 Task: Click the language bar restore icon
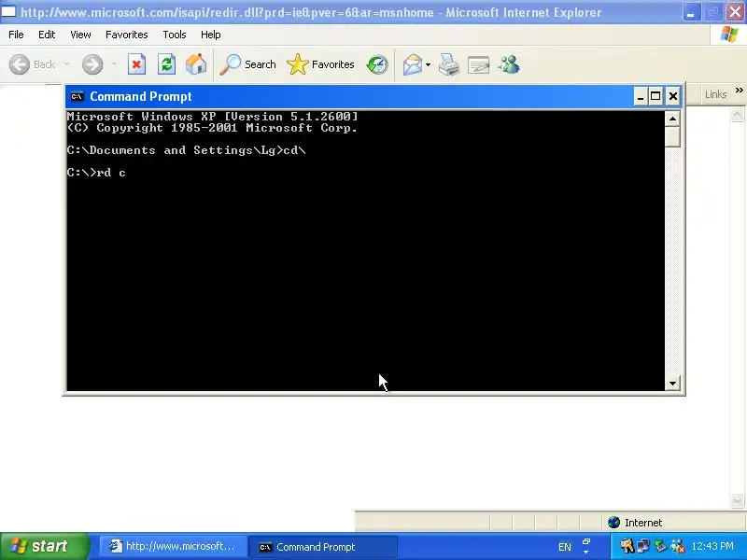[x=586, y=542]
